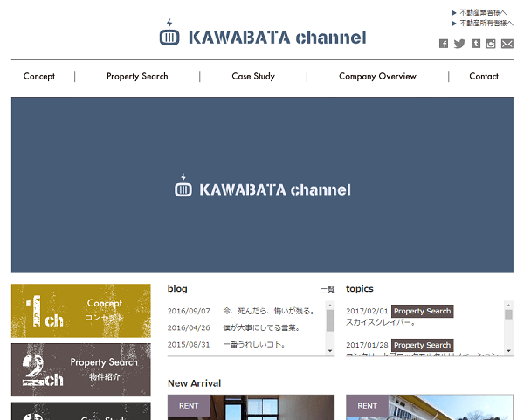Click blog scrollbar up arrow
This screenshot has width=524, height=420.
coord(330,306)
